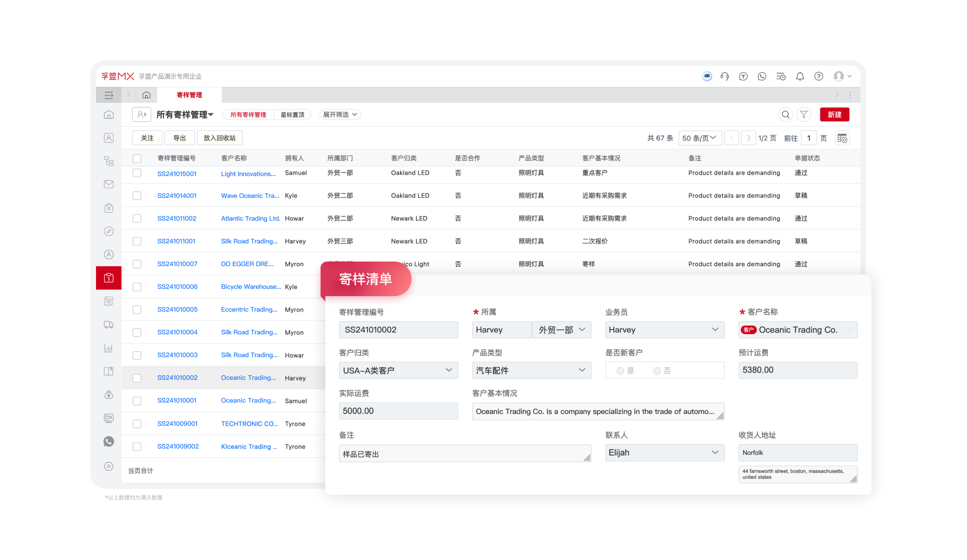Viewport: 967px width, 560px height.
Task: Click the headset customer support icon
Action: [725, 76]
